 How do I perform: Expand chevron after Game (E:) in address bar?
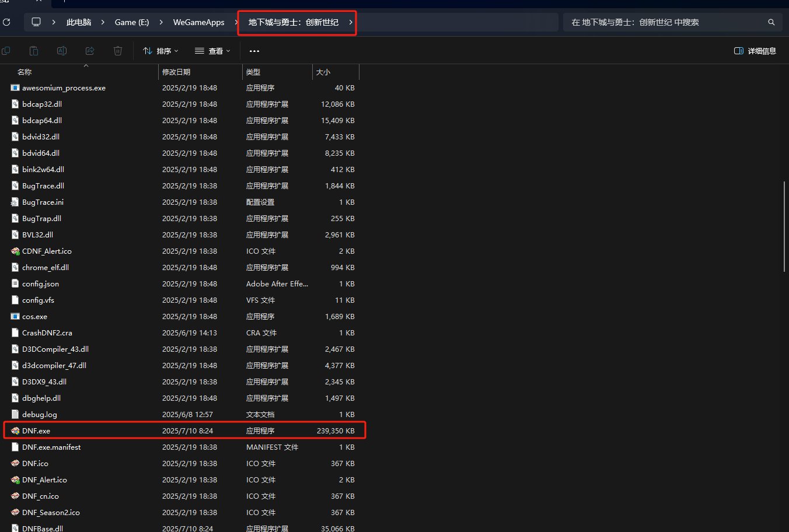pyautogui.click(x=162, y=22)
